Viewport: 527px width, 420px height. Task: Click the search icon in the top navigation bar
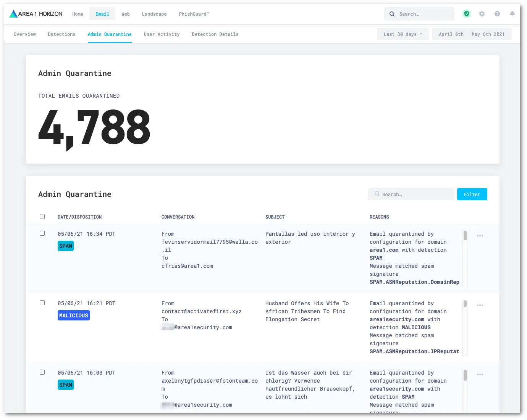392,14
